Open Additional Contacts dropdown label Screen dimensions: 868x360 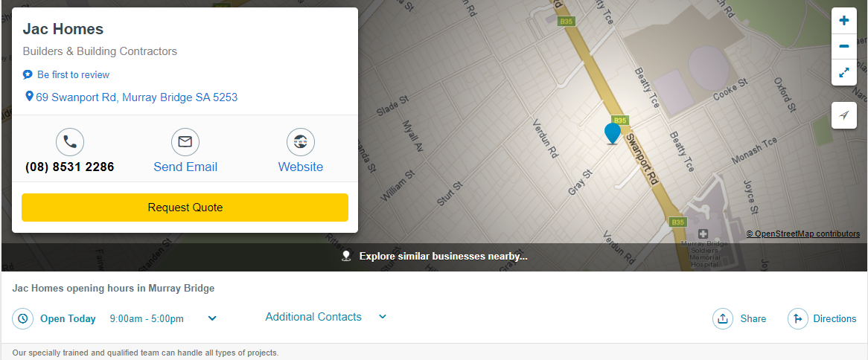(313, 317)
